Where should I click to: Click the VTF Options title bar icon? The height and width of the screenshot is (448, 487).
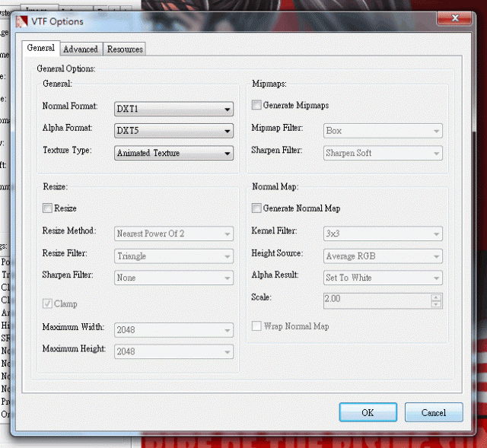point(22,21)
